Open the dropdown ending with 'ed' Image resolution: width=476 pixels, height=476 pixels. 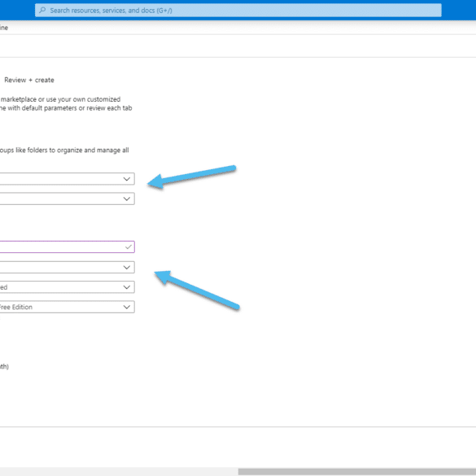click(x=67, y=287)
